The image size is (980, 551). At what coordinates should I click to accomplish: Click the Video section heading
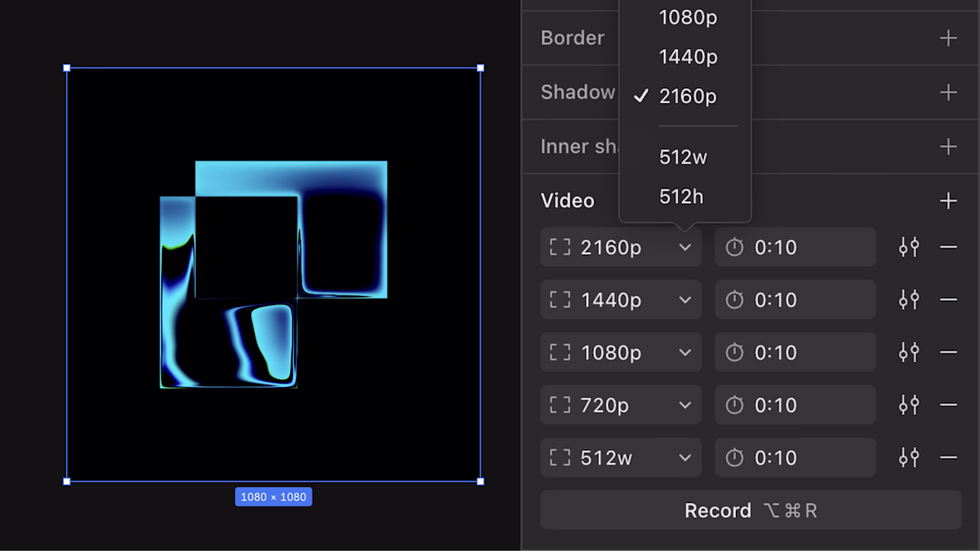(x=568, y=201)
